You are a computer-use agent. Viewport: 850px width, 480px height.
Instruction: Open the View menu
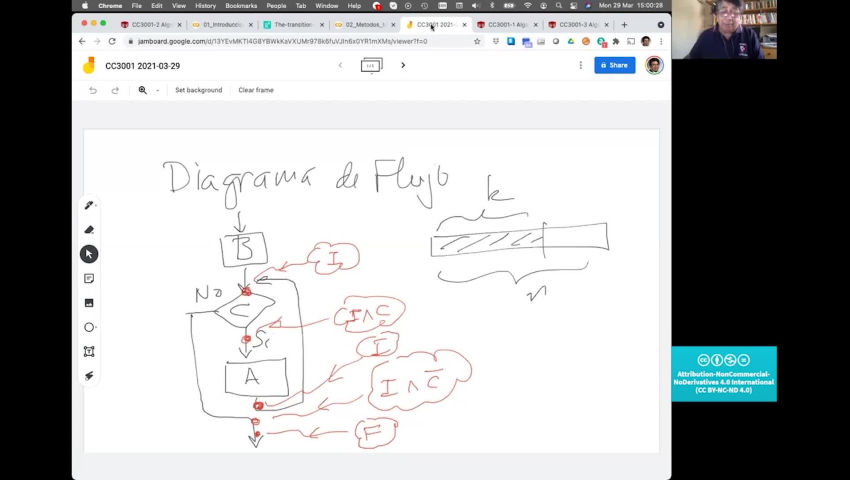coord(178,5)
